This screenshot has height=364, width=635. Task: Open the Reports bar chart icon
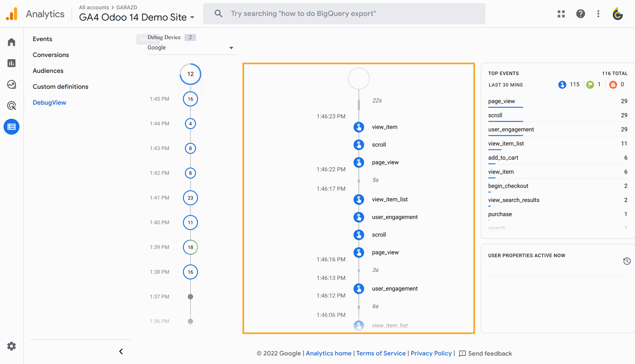pyautogui.click(x=12, y=63)
